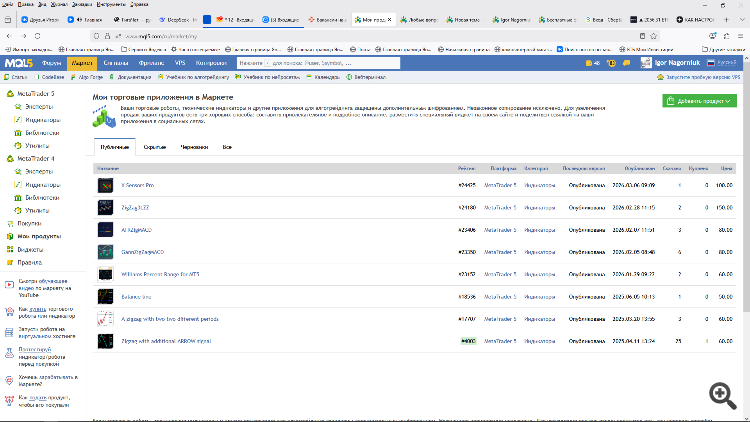The height and width of the screenshot is (422, 750).
Task: Sort the table by Рейтинг column header
Action: click(466, 168)
